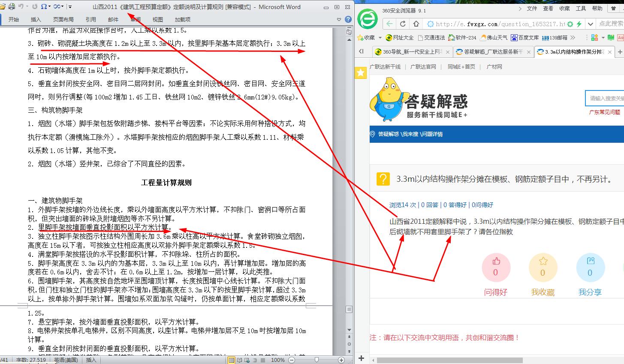624x364 pixels.
Task: Click the colored extensions grid icon
Action: (x=594, y=38)
